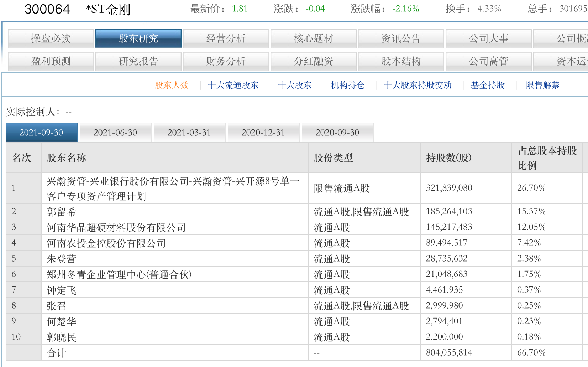Switch to 2021-06-30 date tab
Image resolution: width=588 pixels, height=367 pixels.
(x=115, y=133)
